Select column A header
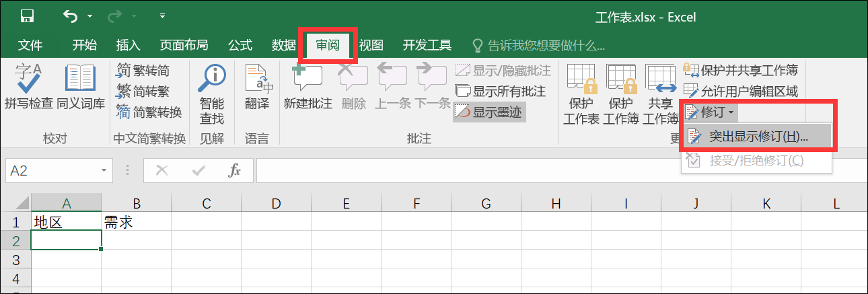The width and height of the screenshot is (868, 294). (66, 203)
